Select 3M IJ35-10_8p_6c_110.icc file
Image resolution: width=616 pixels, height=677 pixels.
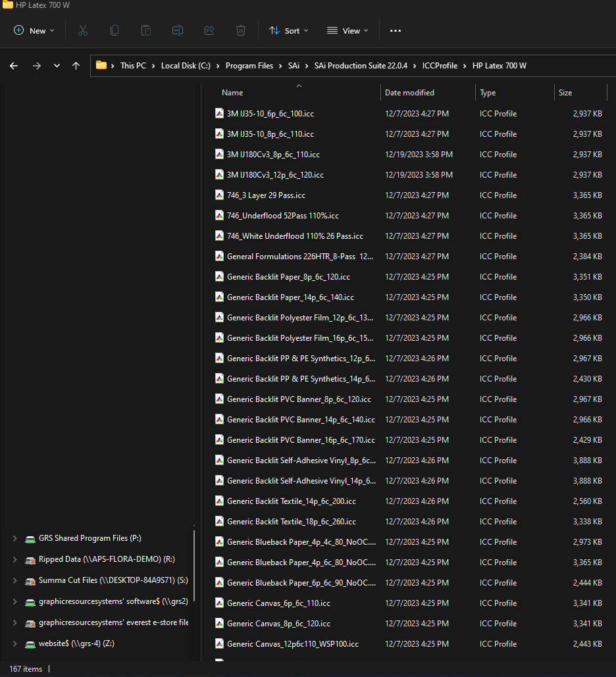coord(270,134)
